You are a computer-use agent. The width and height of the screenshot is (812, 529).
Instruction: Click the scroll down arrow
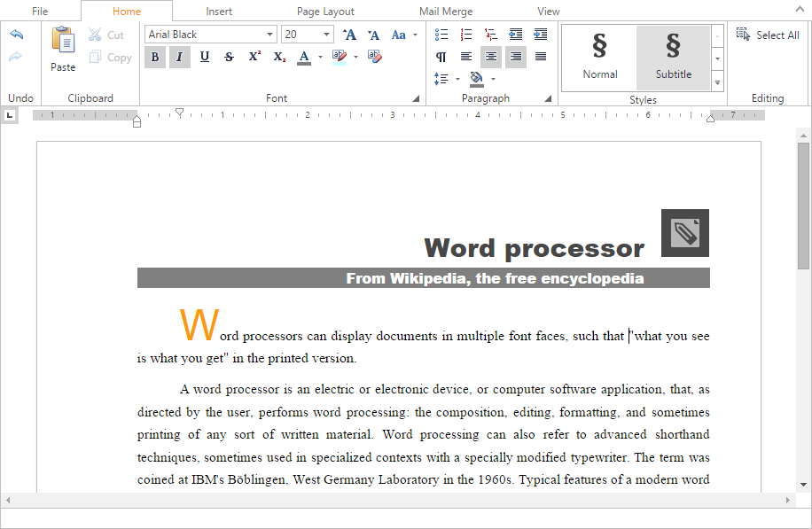(803, 485)
